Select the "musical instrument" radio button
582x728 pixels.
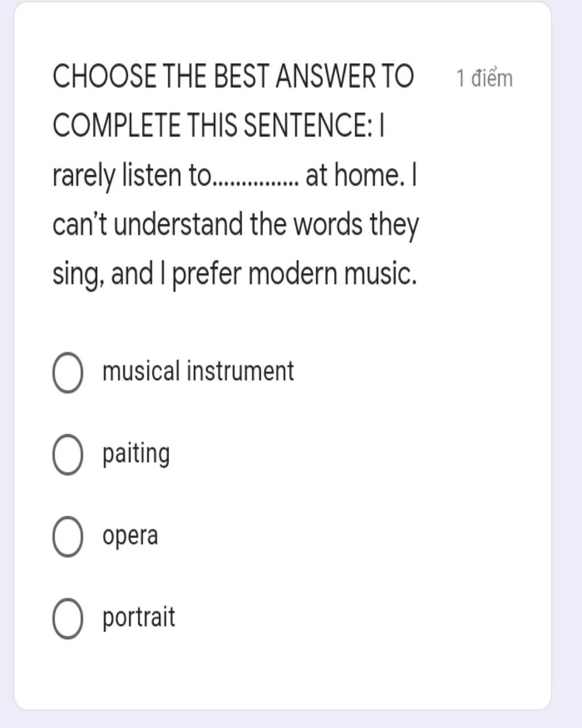point(68,373)
